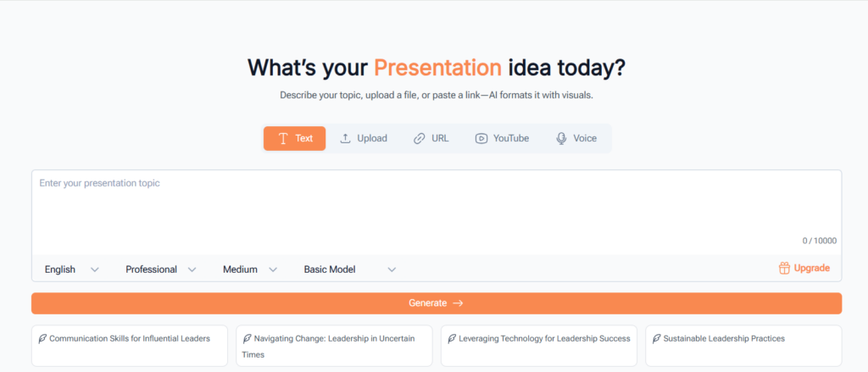Click the Upgrade link
868x372 pixels.
811,269
